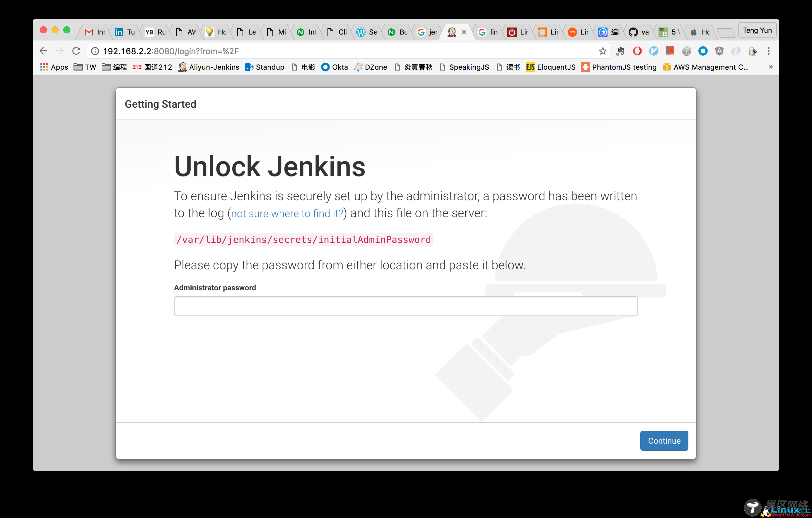Focus the Administrator password field
The width and height of the screenshot is (812, 518).
point(406,306)
